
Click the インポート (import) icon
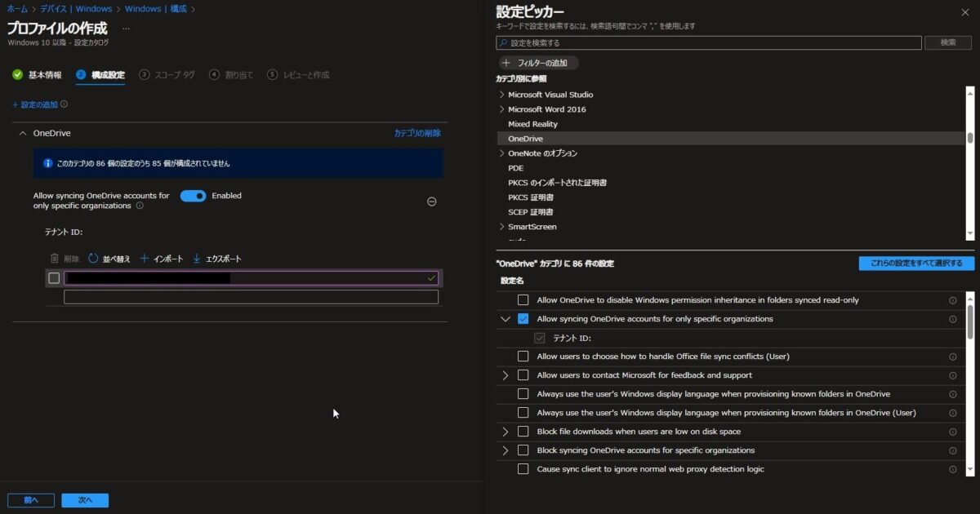click(x=143, y=258)
